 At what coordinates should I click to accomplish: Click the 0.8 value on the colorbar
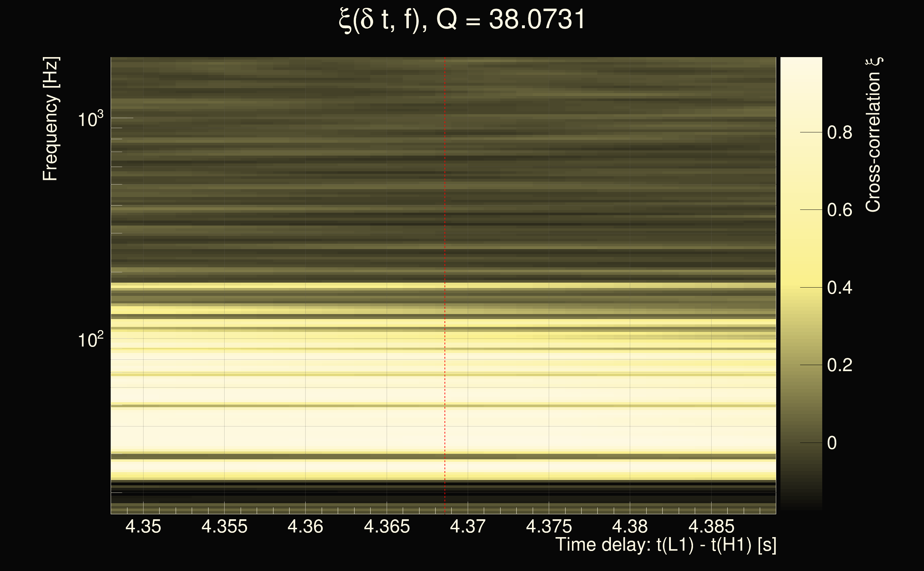pyautogui.click(x=839, y=132)
